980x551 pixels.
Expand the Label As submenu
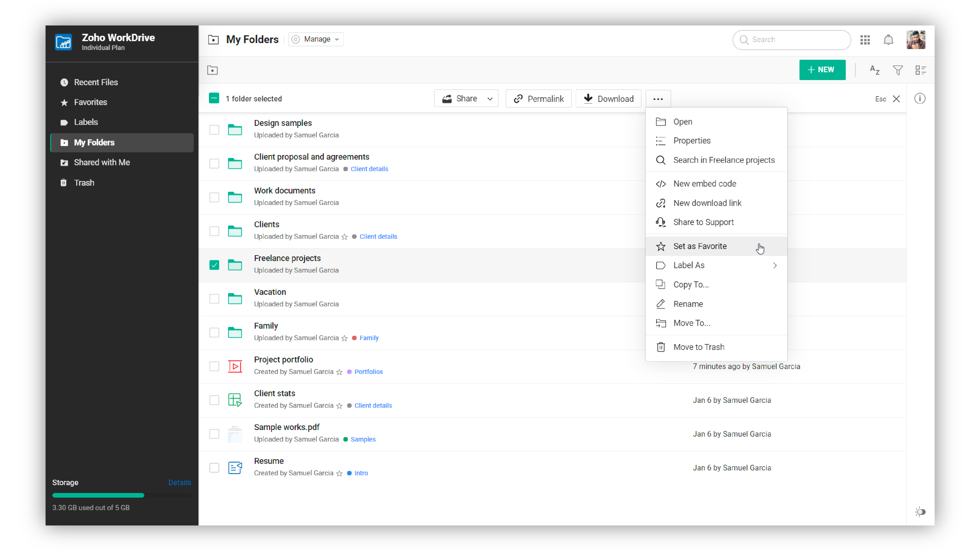[775, 265]
